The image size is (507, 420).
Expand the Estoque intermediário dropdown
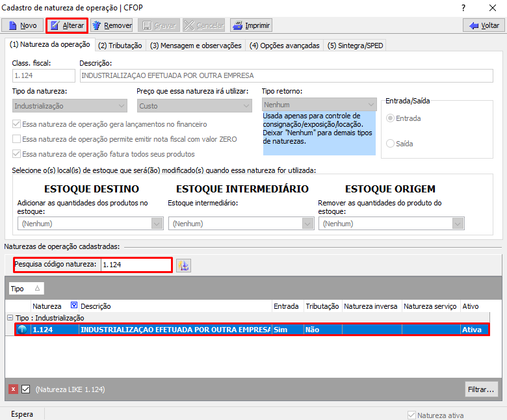pyautogui.click(x=307, y=224)
